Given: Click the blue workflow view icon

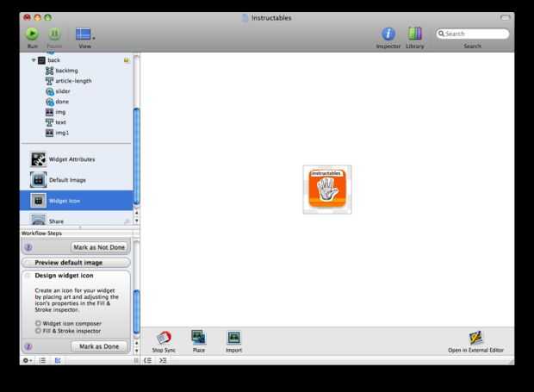Looking at the screenshot, I should [x=58, y=360].
